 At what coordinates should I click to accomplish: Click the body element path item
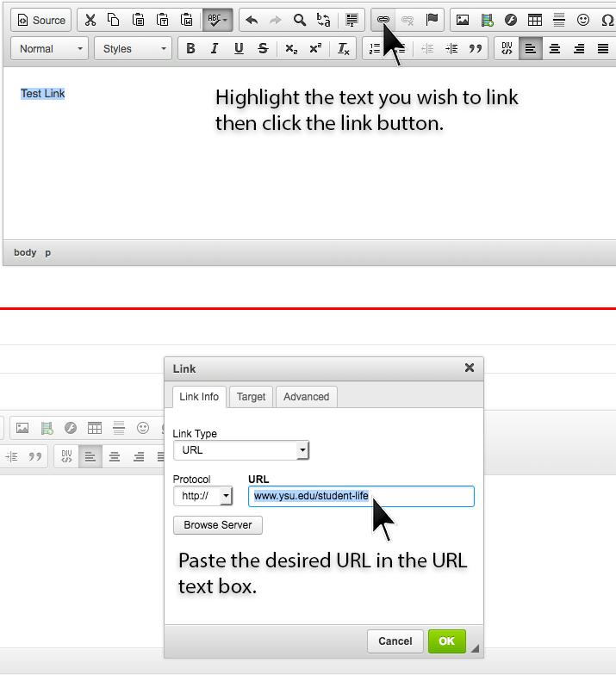[x=25, y=253]
